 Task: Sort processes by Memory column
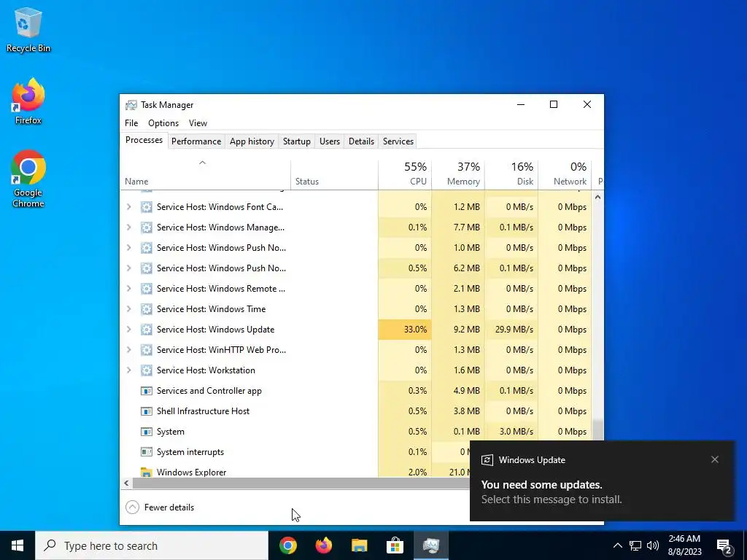tap(458, 174)
